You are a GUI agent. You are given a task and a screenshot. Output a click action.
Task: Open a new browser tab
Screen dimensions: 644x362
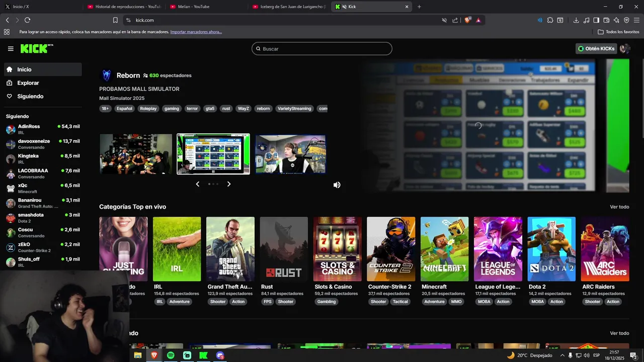coord(419,7)
